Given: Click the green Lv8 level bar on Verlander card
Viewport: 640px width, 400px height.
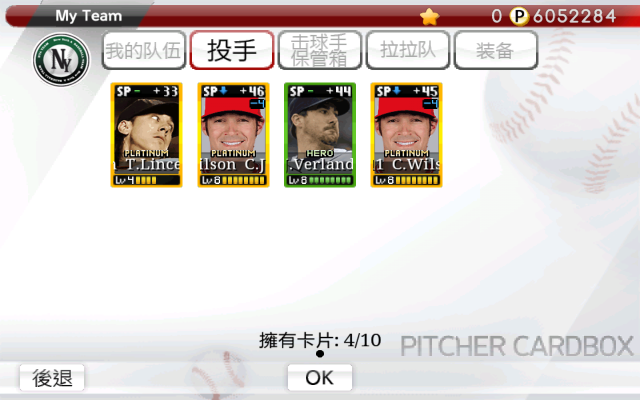Looking at the screenshot, I should tap(320, 180).
